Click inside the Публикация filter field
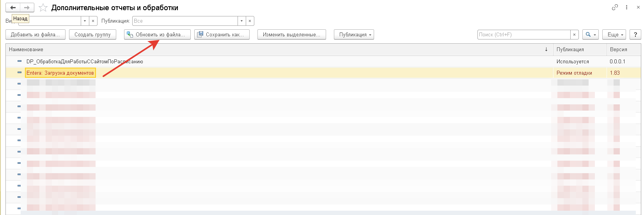The height and width of the screenshot is (215, 644). tap(185, 21)
